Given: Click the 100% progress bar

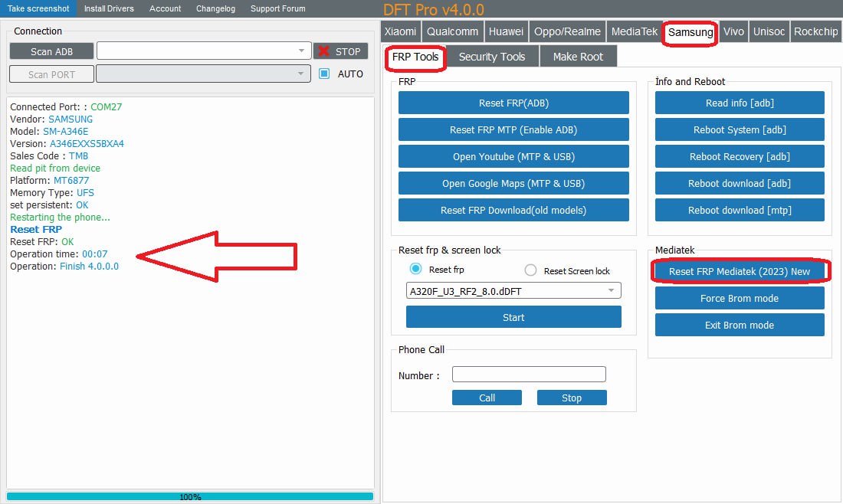Looking at the screenshot, I should 190,496.
